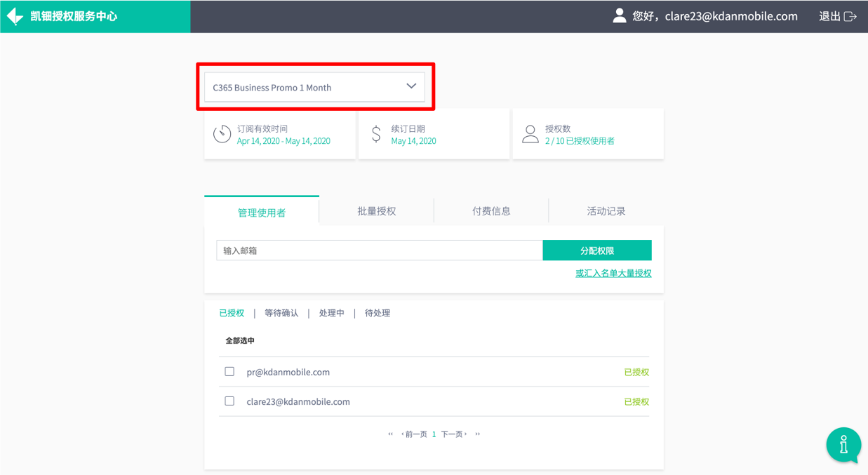Click page number 1 in pagination
The image size is (868, 475).
coord(434,434)
